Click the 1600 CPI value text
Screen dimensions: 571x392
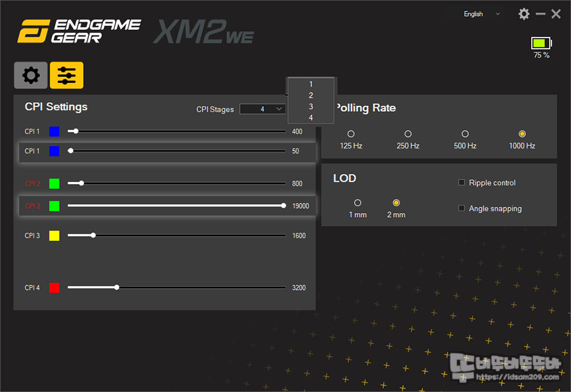click(299, 236)
